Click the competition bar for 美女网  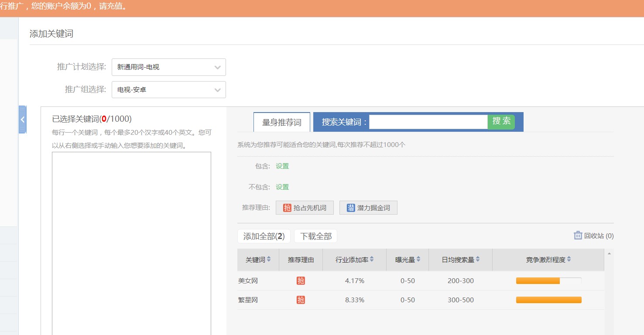pyautogui.click(x=548, y=281)
